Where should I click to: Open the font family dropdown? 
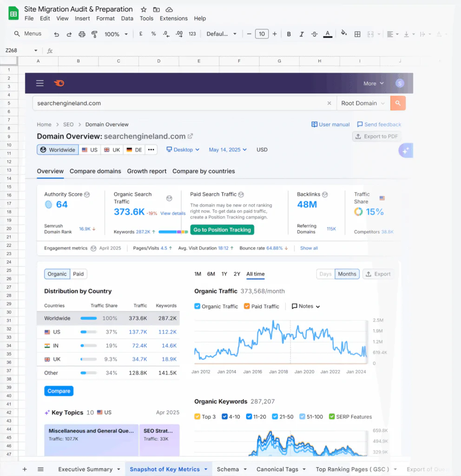pyautogui.click(x=221, y=34)
